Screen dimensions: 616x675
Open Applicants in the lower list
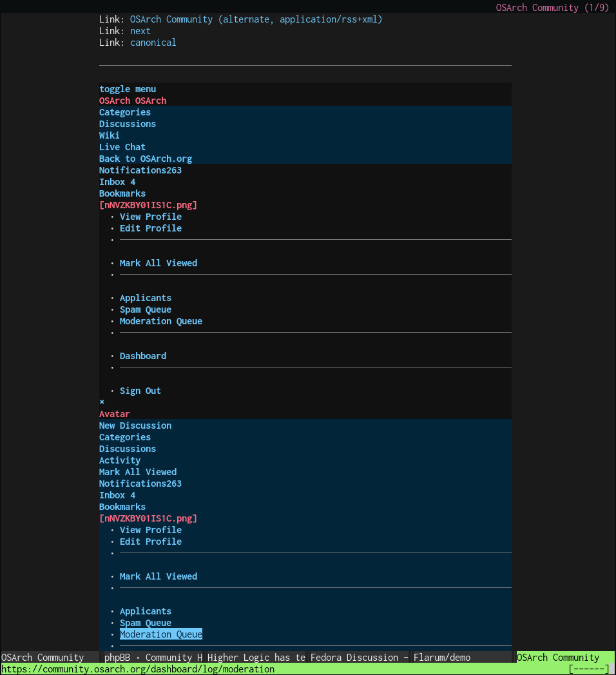[x=146, y=612]
